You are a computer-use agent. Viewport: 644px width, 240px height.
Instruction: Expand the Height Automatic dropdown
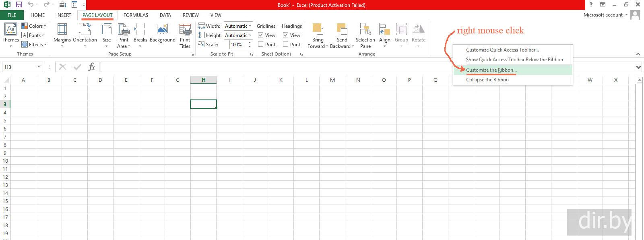pyautogui.click(x=250, y=35)
